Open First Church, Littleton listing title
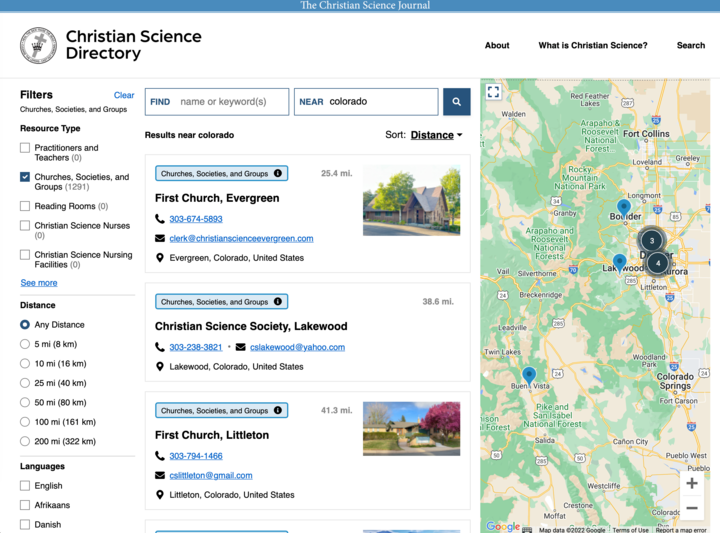This screenshot has height=533, width=720. pyautogui.click(x=212, y=435)
